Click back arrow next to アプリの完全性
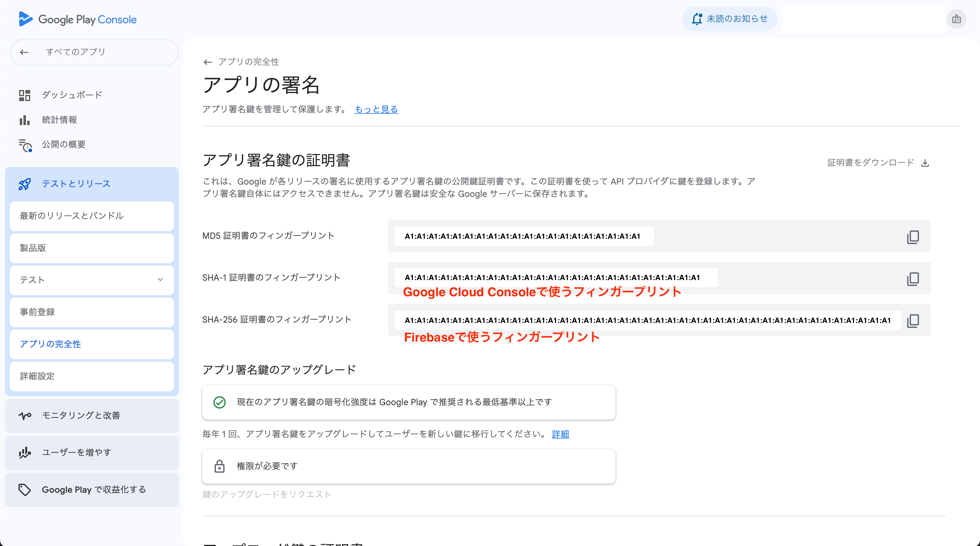This screenshot has width=980, height=546. [208, 62]
